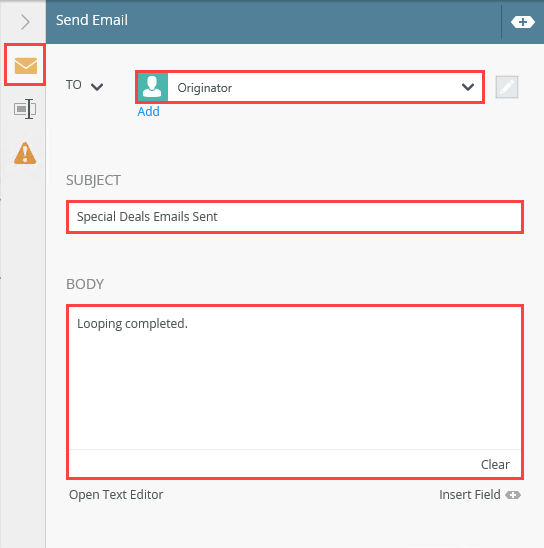Click the TO recipient label
The width and height of the screenshot is (544, 548).
click(x=74, y=85)
